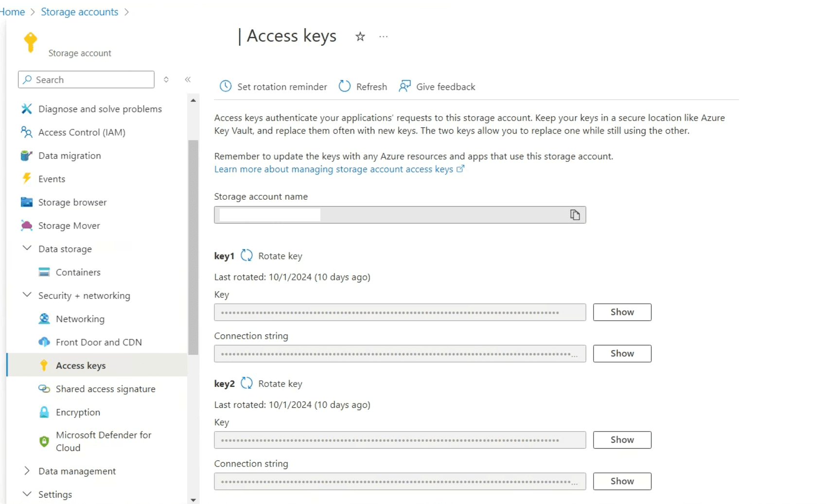
Task: Open Shared access signature menu item
Action: click(105, 389)
